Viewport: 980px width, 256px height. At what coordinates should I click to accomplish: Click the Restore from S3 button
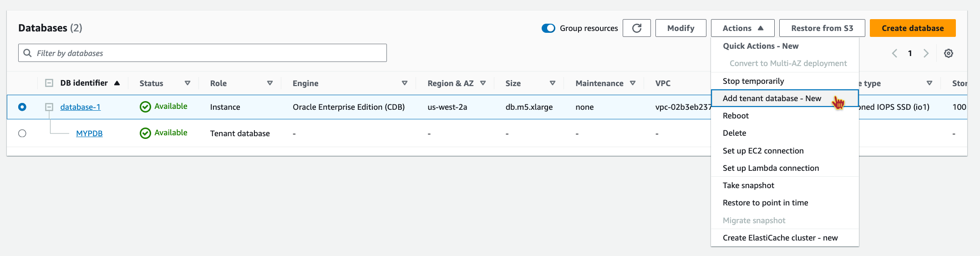tap(822, 28)
